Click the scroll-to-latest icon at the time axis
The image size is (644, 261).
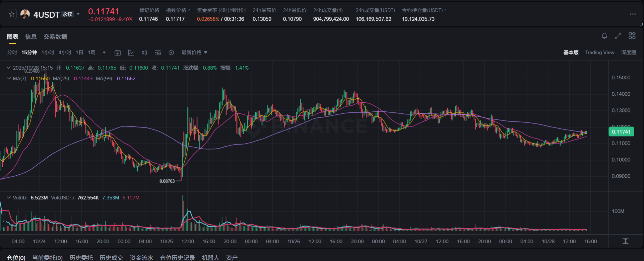coord(625,241)
